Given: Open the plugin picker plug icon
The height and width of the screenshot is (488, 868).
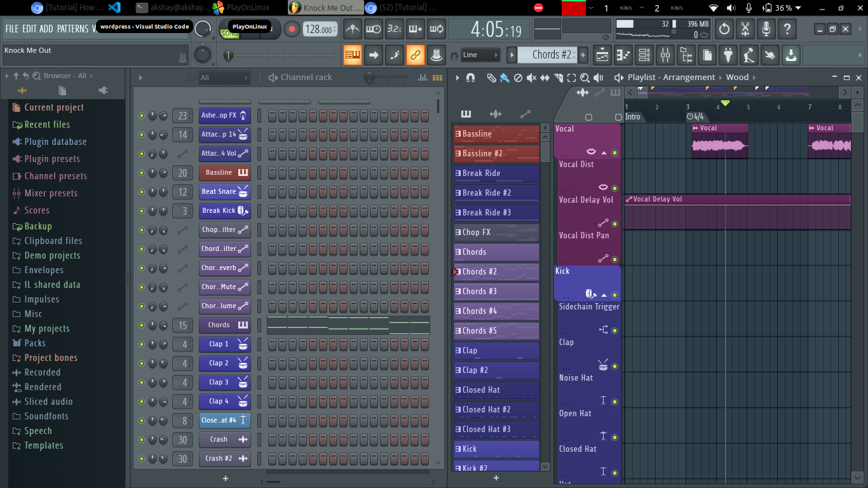Looking at the screenshot, I should coord(728,55).
